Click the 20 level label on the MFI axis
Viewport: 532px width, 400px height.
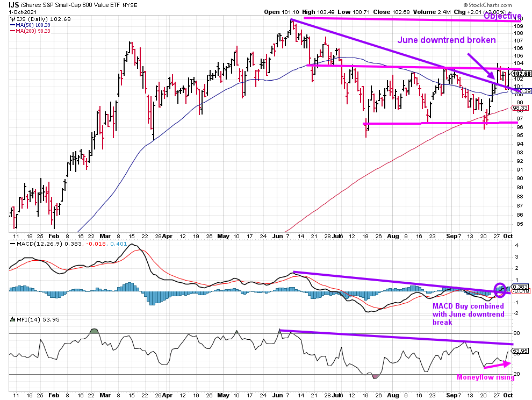pyautogui.click(x=516, y=374)
